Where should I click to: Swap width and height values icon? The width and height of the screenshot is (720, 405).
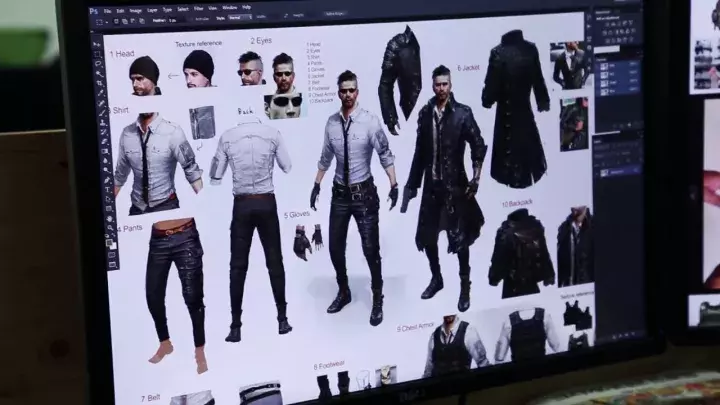285,16
